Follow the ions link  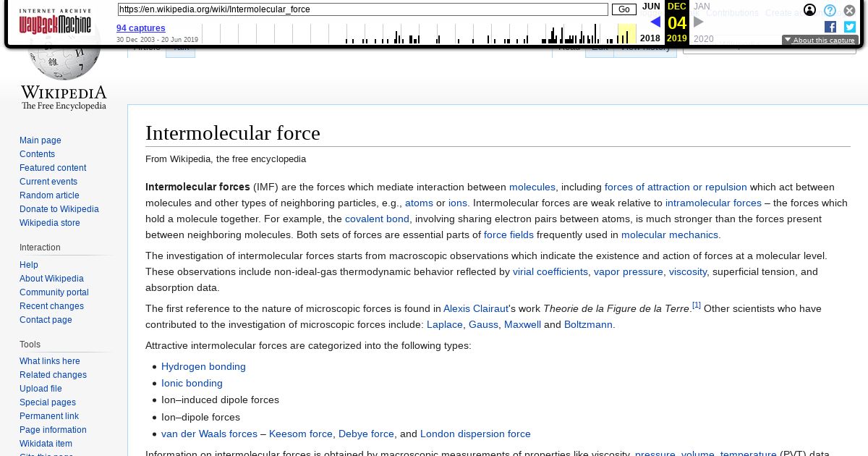pyautogui.click(x=458, y=203)
